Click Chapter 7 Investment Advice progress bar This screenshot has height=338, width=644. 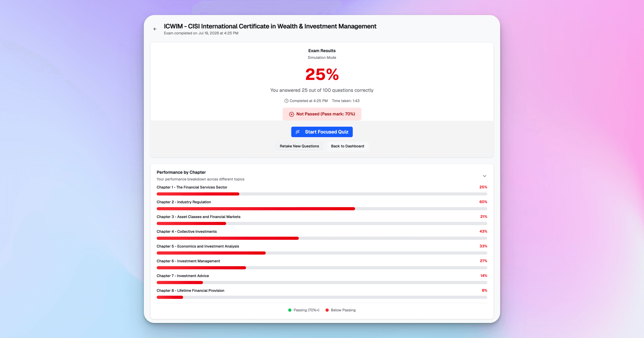[x=322, y=282]
